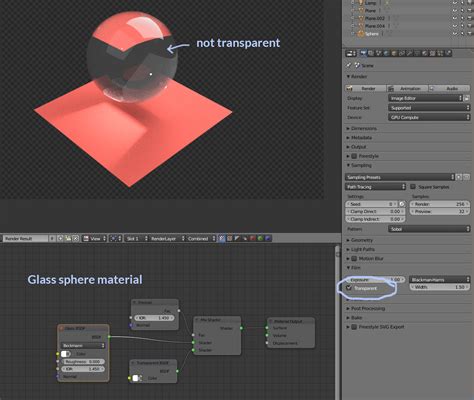Open the Modifiers wrench tab icon

point(409,53)
